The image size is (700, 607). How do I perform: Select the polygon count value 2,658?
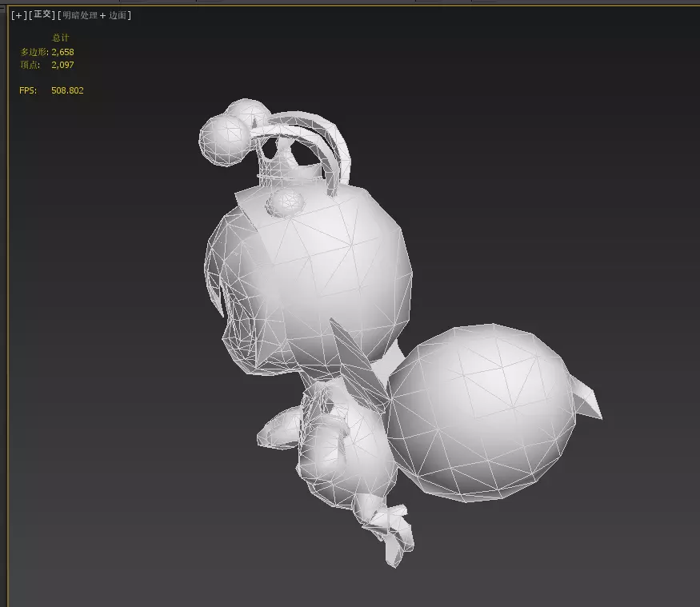62,52
